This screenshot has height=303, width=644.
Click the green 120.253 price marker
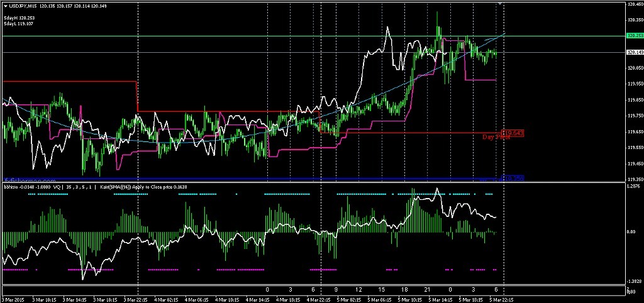tap(634, 36)
